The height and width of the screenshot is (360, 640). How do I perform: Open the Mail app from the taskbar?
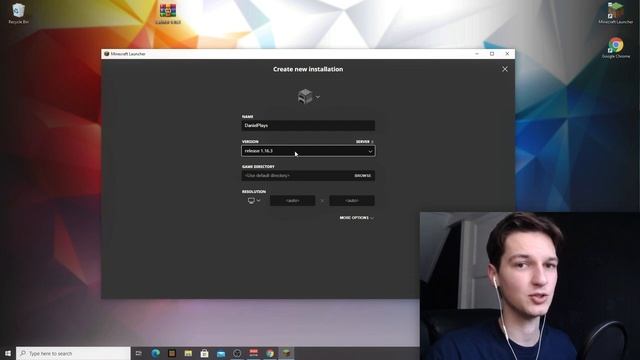click(221, 353)
